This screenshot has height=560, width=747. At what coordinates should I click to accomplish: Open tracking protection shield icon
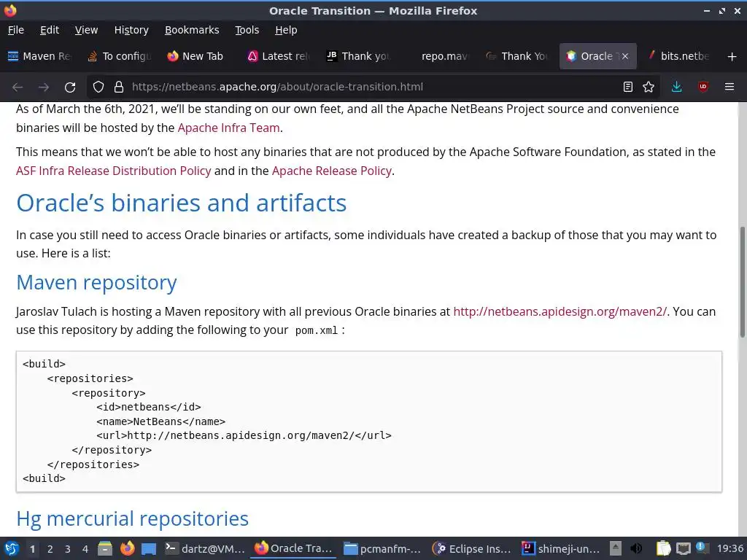pyautogui.click(x=98, y=87)
